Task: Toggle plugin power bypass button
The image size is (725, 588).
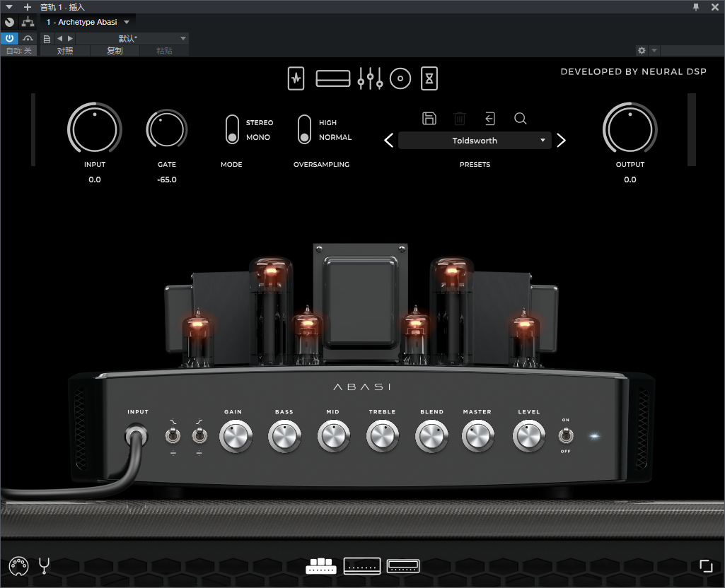Action: point(9,38)
